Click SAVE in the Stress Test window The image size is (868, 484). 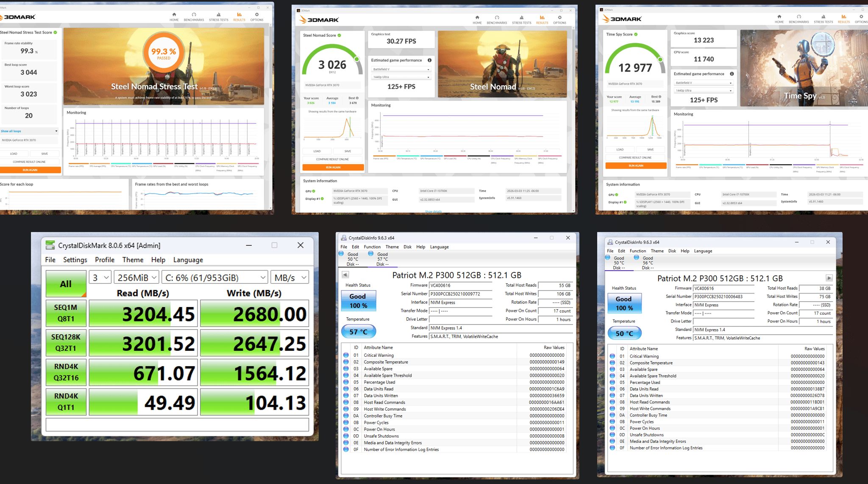[x=45, y=154]
